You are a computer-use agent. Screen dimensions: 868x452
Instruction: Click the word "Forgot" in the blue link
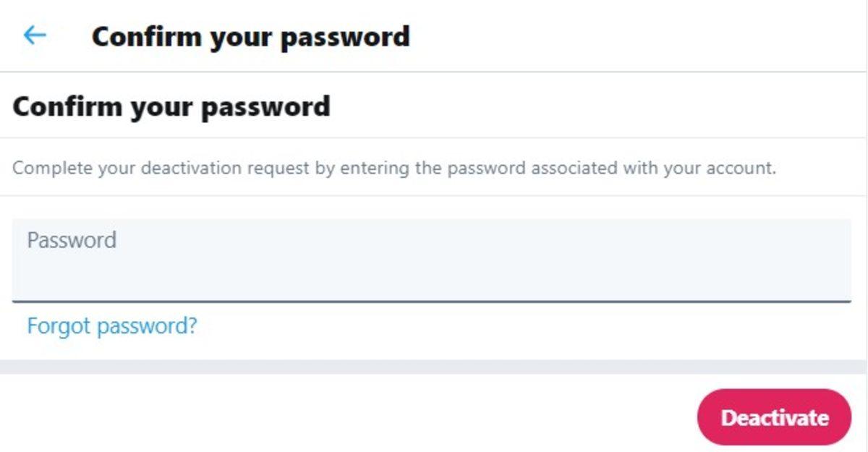coord(59,326)
